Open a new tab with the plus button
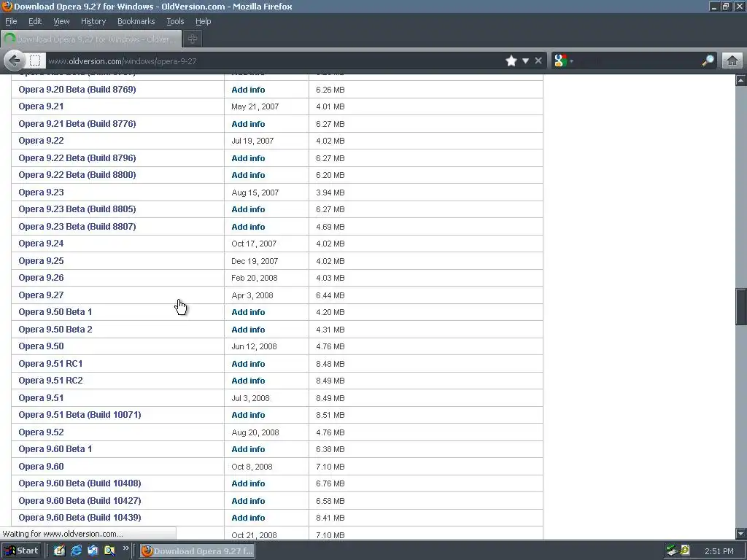This screenshot has height=560, width=747. pyautogui.click(x=193, y=39)
